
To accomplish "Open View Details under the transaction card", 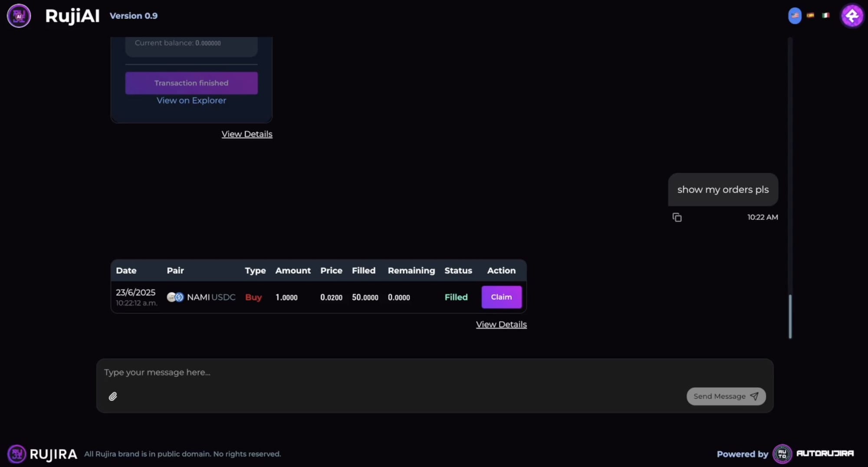I will 247,134.
